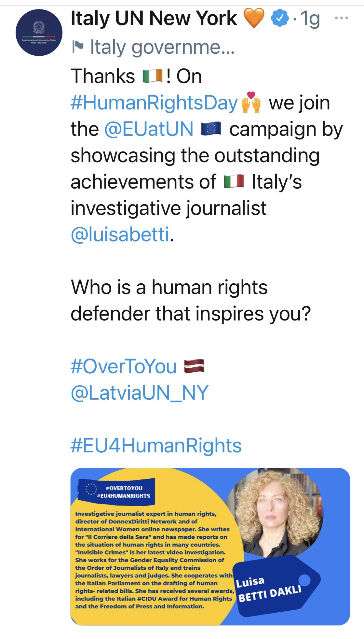Click the Ireland flag emoji after Thanks
Image resolution: width=364 pixels, height=639 pixels.
pos(153,76)
